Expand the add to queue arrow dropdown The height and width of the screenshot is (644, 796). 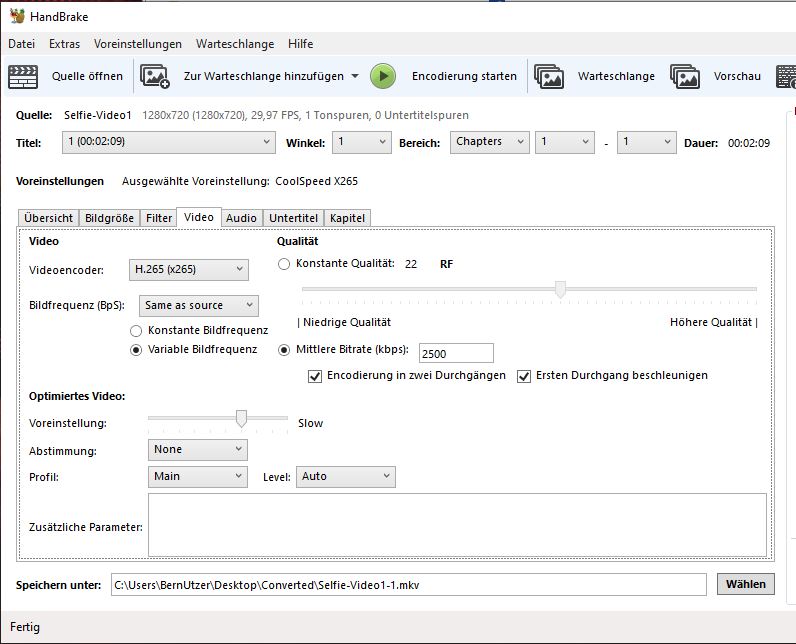pos(355,76)
